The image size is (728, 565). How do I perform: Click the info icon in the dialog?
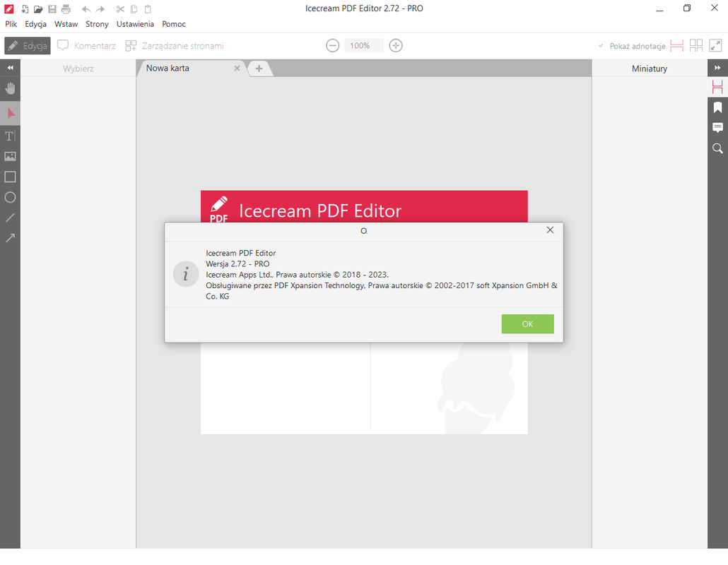[x=186, y=274]
